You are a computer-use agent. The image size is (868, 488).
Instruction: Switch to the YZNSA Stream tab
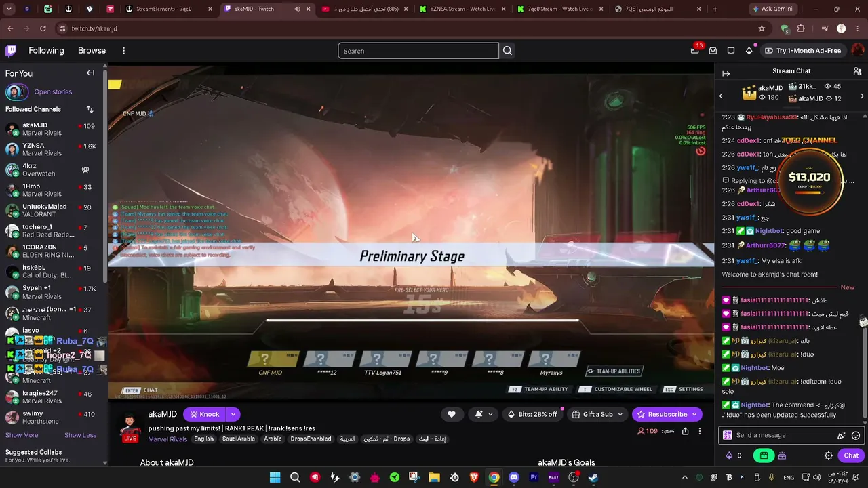(462, 9)
